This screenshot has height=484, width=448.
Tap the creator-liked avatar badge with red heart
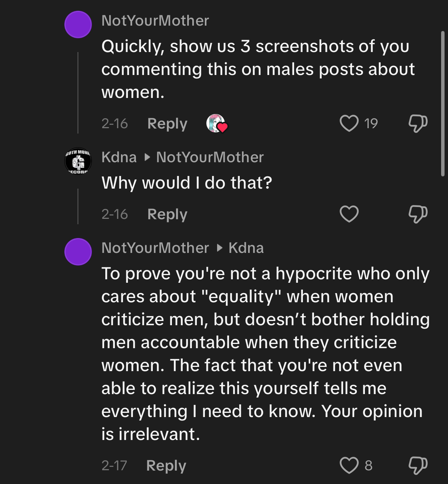[217, 124]
